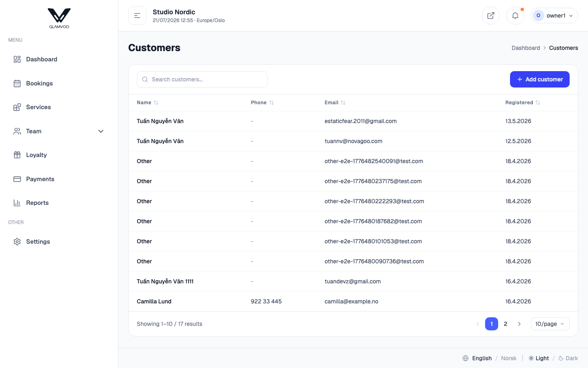Select English language
The image size is (588, 368).
tap(482, 358)
